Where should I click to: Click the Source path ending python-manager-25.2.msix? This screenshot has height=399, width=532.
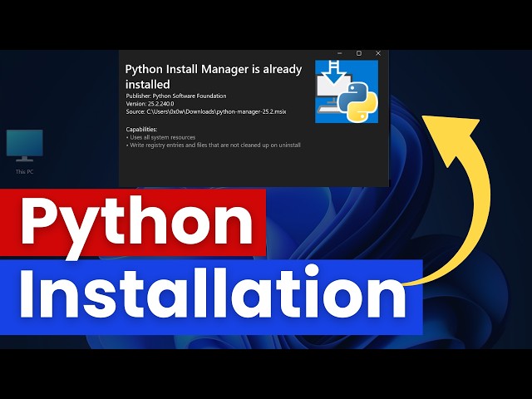pyautogui.click(x=206, y=111)
